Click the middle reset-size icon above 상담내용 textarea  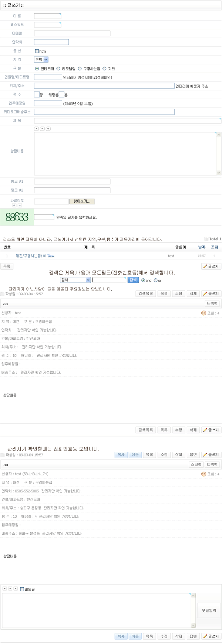point(42,129)
